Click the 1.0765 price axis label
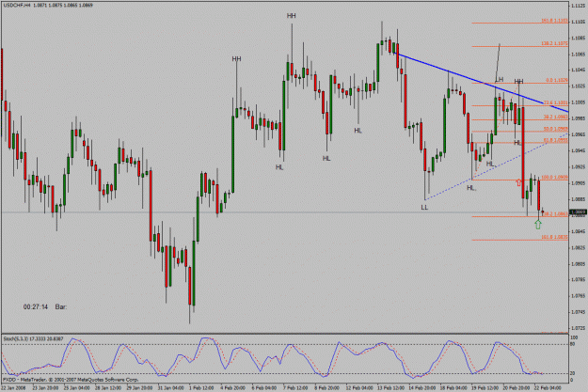This screenshot has height=392, width=588. point(578,296)
